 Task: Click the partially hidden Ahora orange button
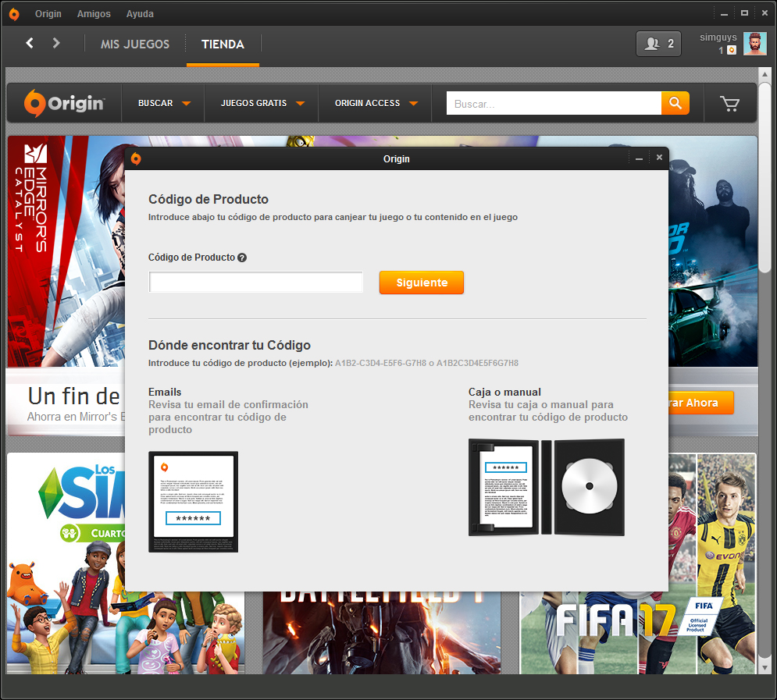click(x=700, y=403)
